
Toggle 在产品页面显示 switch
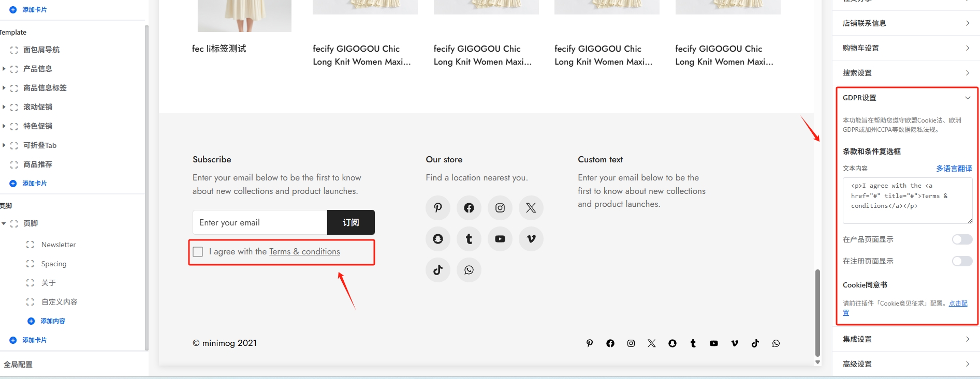[x=961, y=239]
